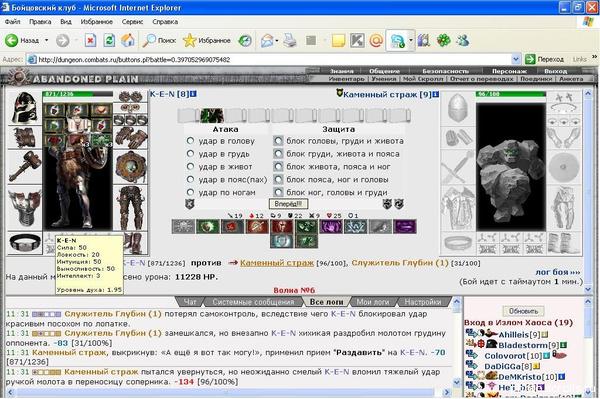600x399 pixels.
Task: Click the shield icon left of Вперёд button
Action: tap(190, 204)
